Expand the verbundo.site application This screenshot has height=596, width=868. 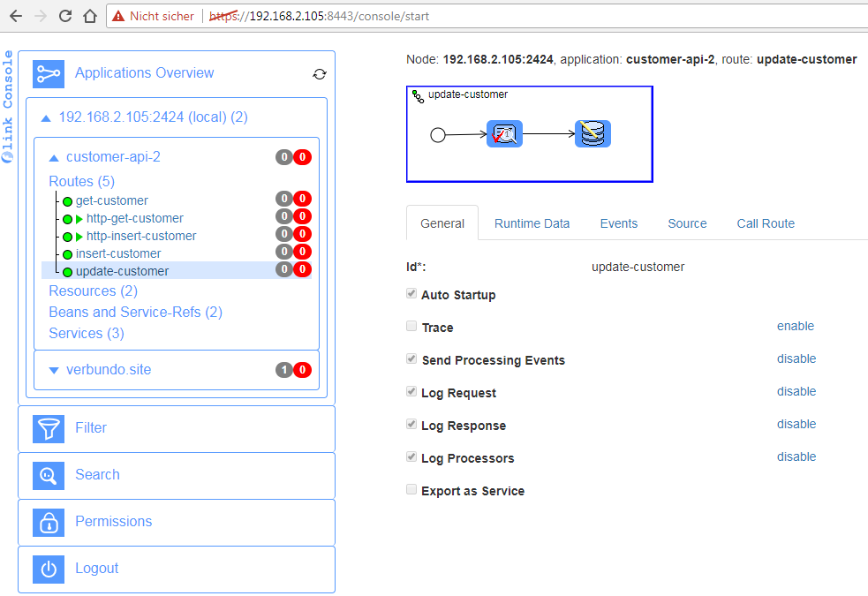coord(54,371)
